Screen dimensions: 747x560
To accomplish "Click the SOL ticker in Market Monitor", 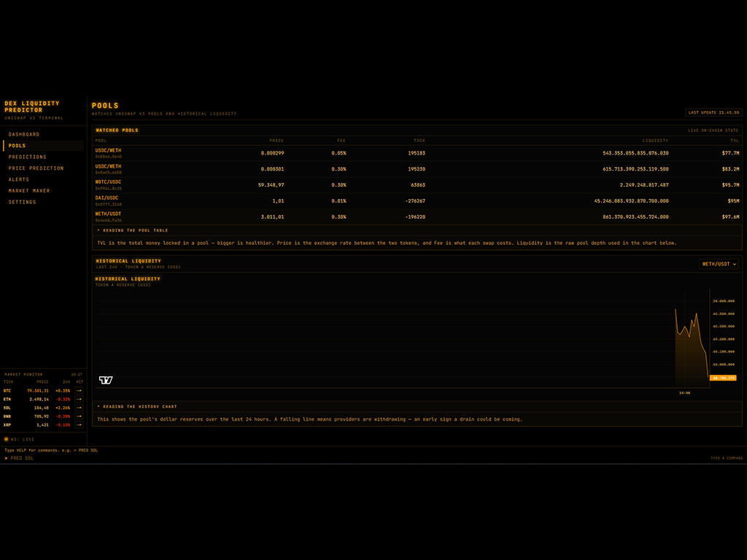I will 7,408.
